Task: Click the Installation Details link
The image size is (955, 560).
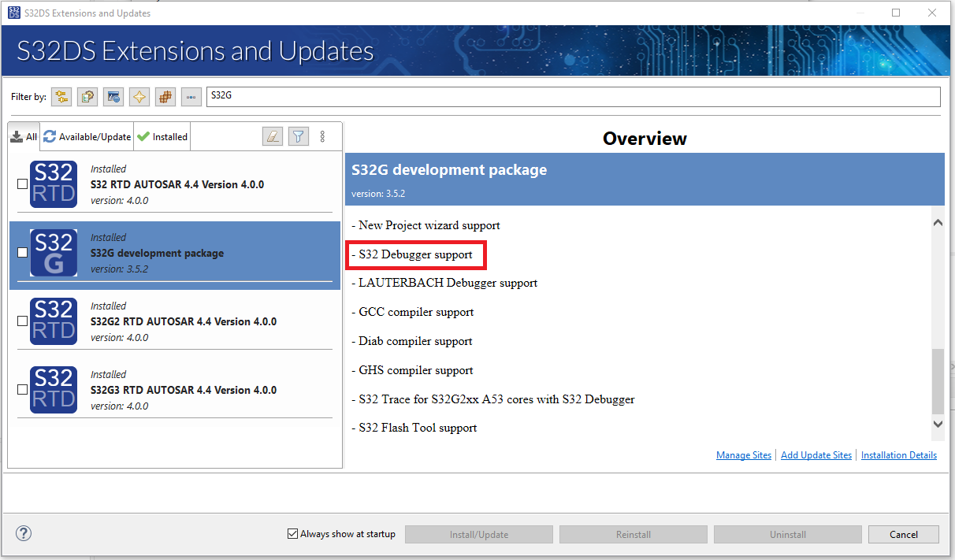Action: (x=898, y=454)
